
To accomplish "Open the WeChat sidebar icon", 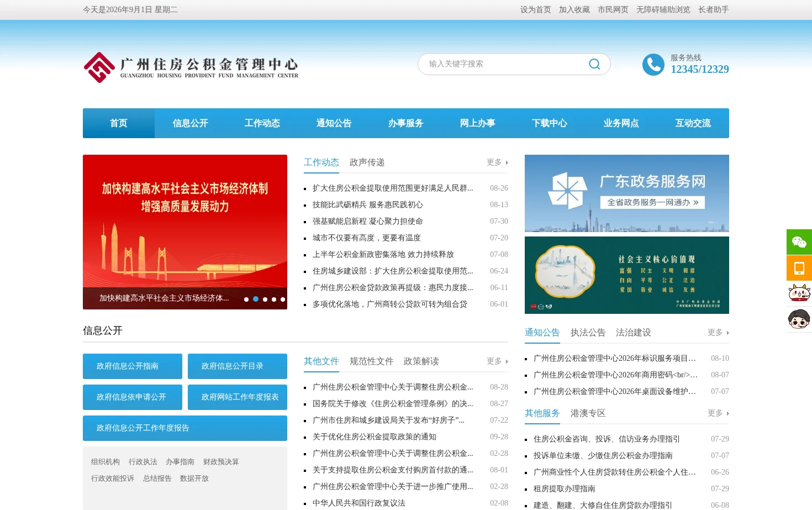I will pyautogui.click(x=799, y=242).
